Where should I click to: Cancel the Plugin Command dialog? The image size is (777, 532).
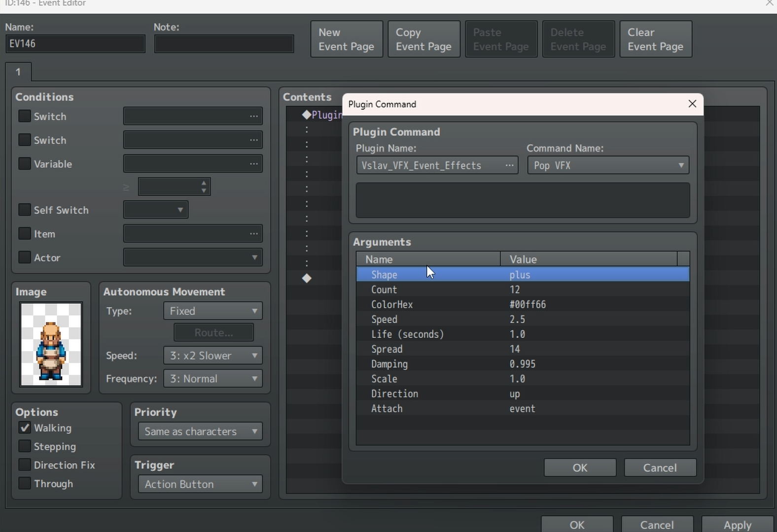(660, 467)
